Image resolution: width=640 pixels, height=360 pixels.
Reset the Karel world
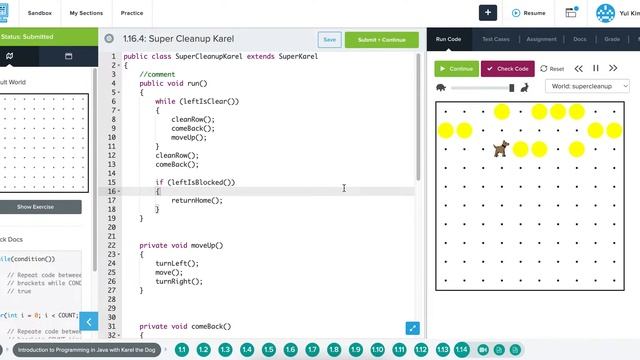(552, 69)
